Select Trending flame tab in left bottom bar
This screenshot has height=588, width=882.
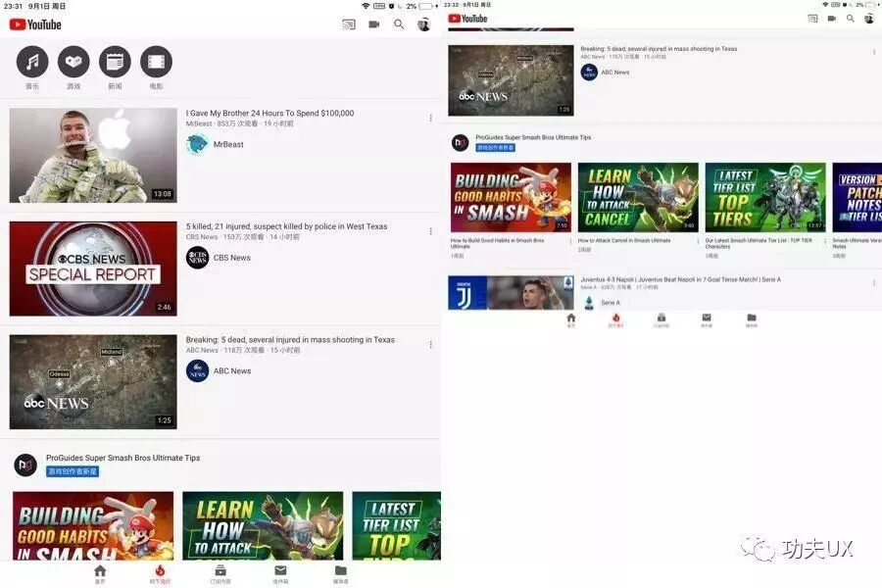160,574
